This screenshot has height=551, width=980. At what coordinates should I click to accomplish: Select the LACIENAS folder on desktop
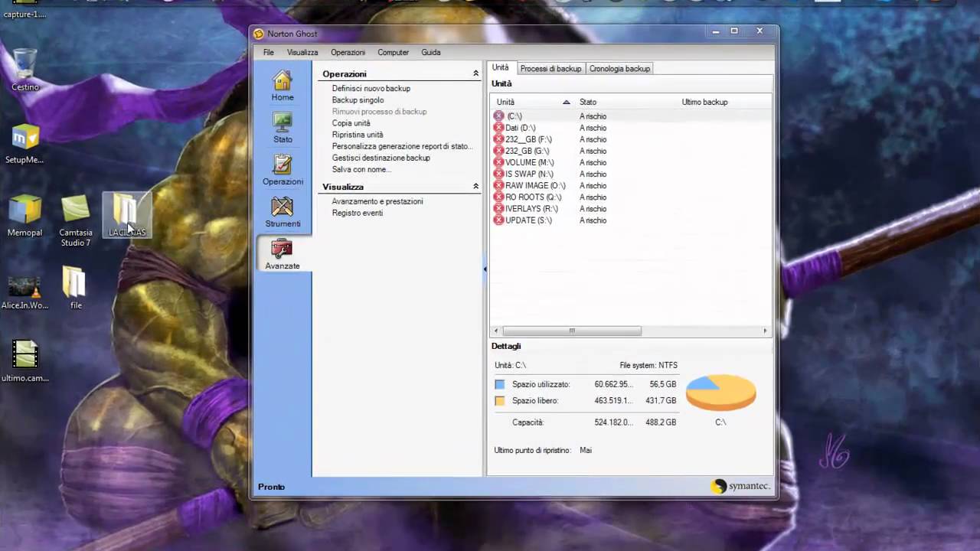pos(127,216)
